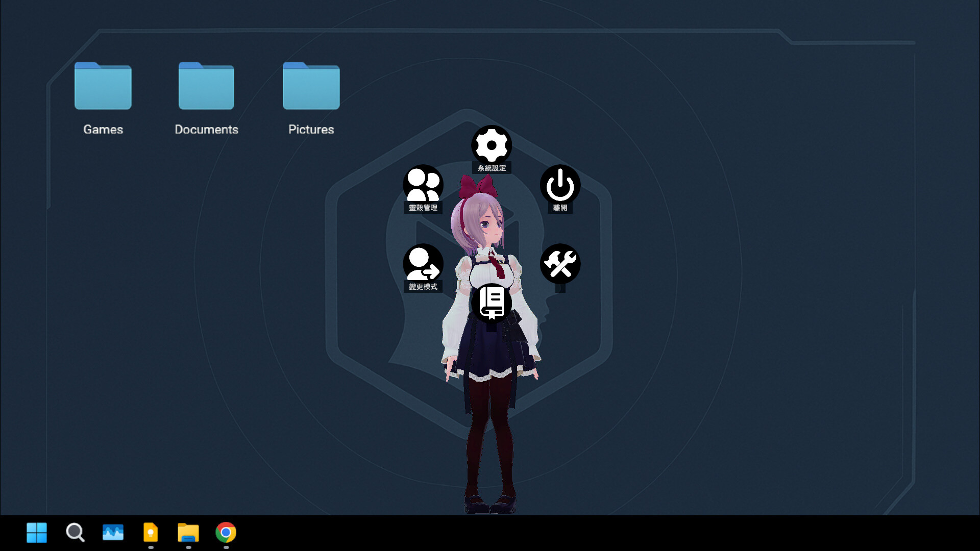Click the 系統設定 text label

(x=492, y=167)
